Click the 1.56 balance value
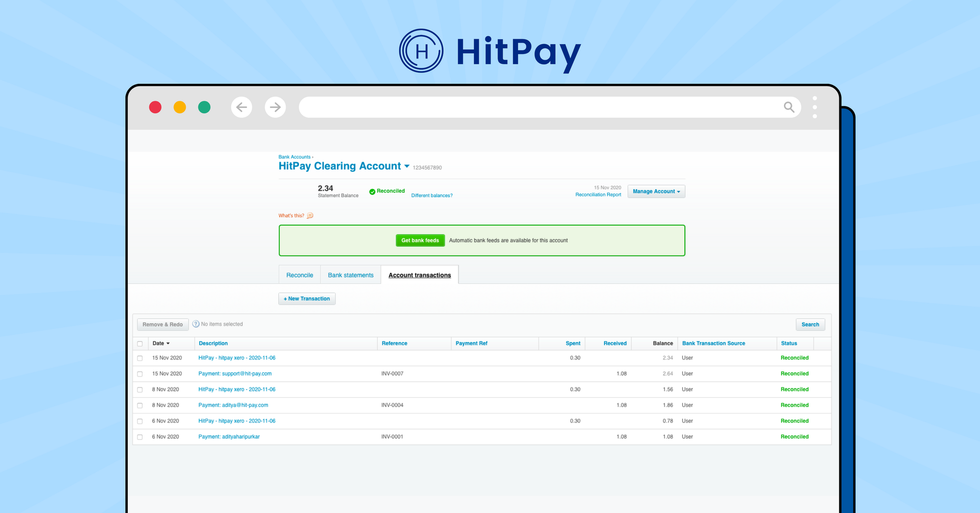Image resolution: width=980 pixels, height=513 pixels. pos(668,389)
